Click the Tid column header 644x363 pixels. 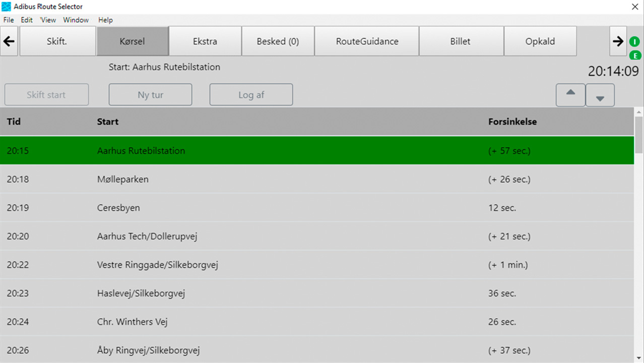point(14,122)
